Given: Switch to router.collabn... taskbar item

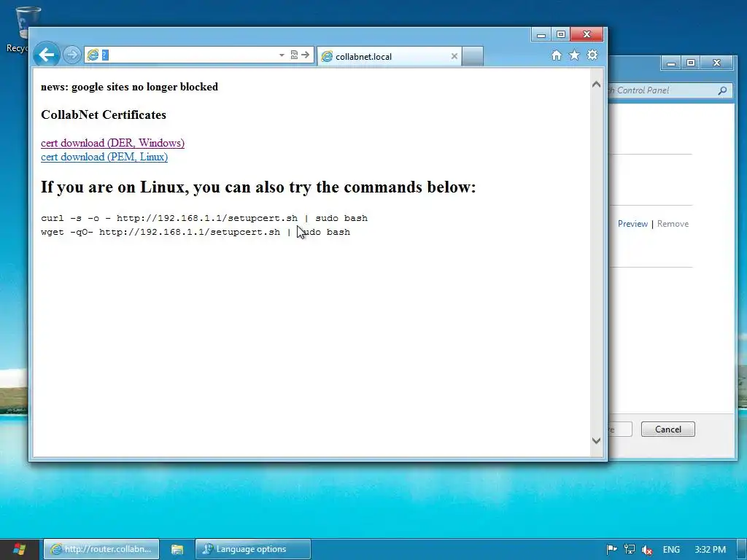Looking at the screenshot, I should pos(101,549).
